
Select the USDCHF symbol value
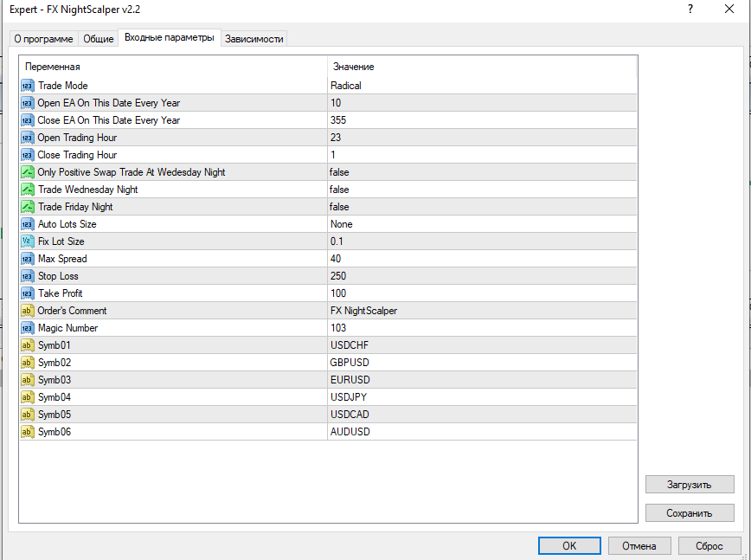(x=350, y=344)
